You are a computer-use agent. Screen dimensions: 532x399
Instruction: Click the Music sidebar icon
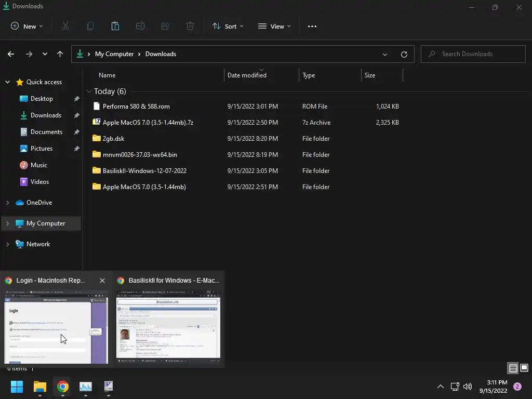24,165
